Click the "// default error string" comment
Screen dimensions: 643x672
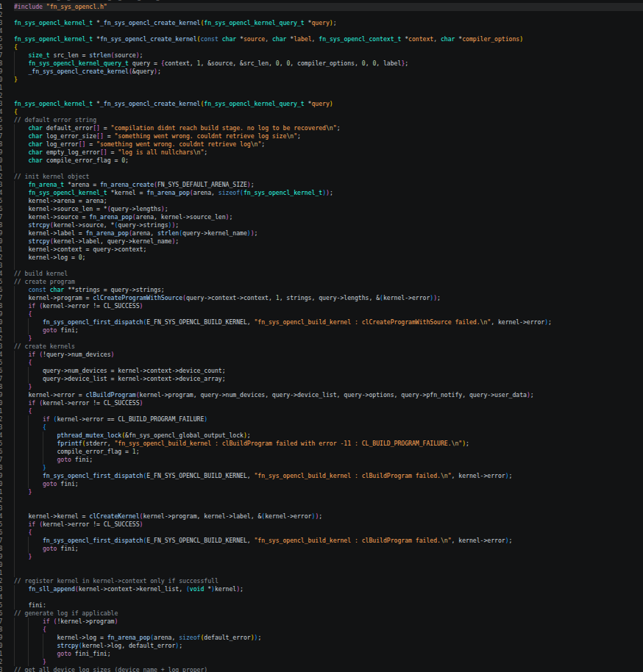point(55,120)
